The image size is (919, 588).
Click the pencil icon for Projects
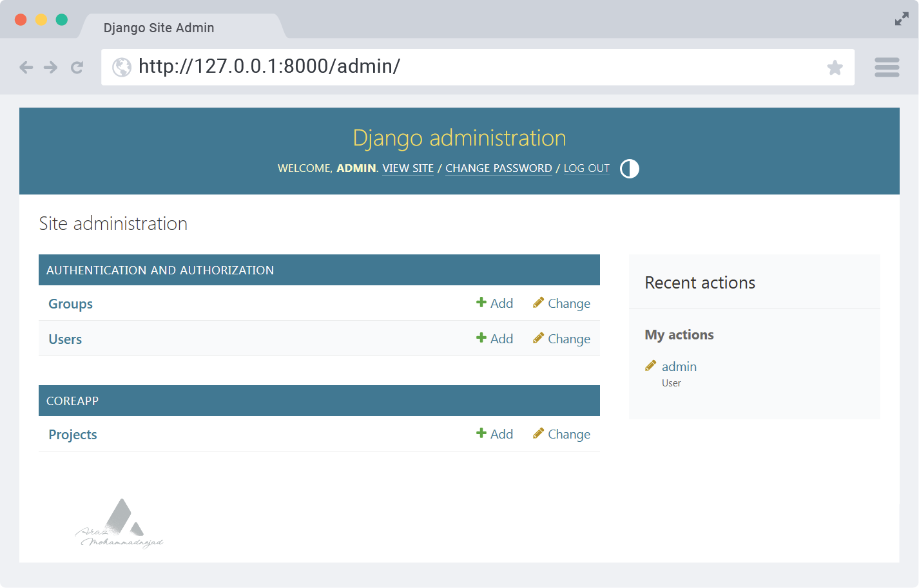(x=538, y=433)
